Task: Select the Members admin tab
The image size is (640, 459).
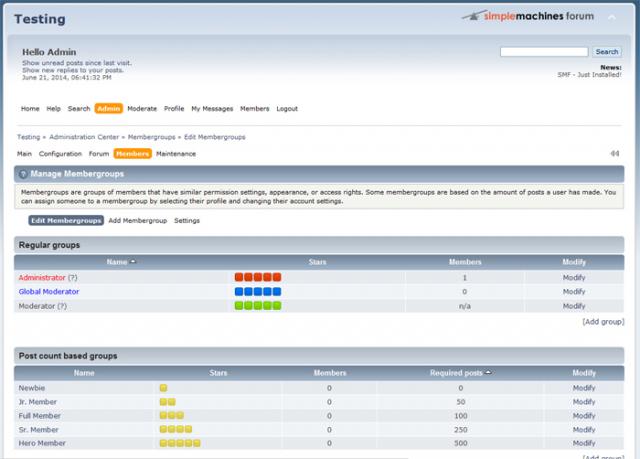Action: (133, 154)
